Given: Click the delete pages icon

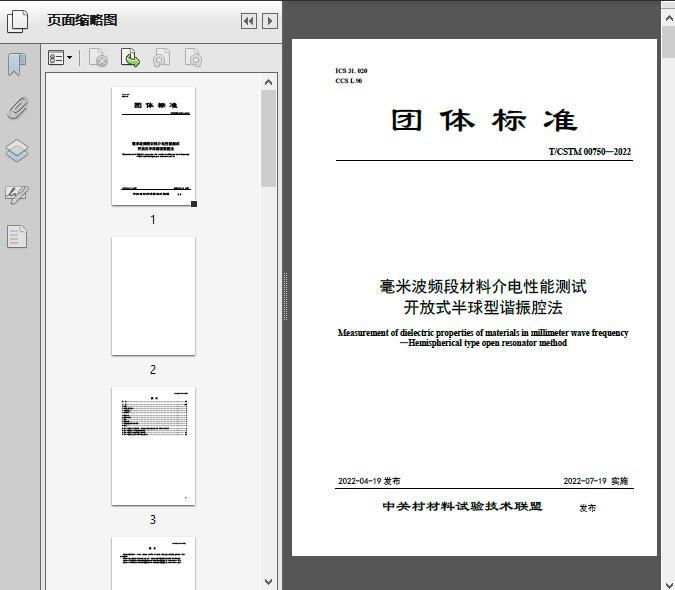Looking at the screenshot, I should tap(98, 58).
